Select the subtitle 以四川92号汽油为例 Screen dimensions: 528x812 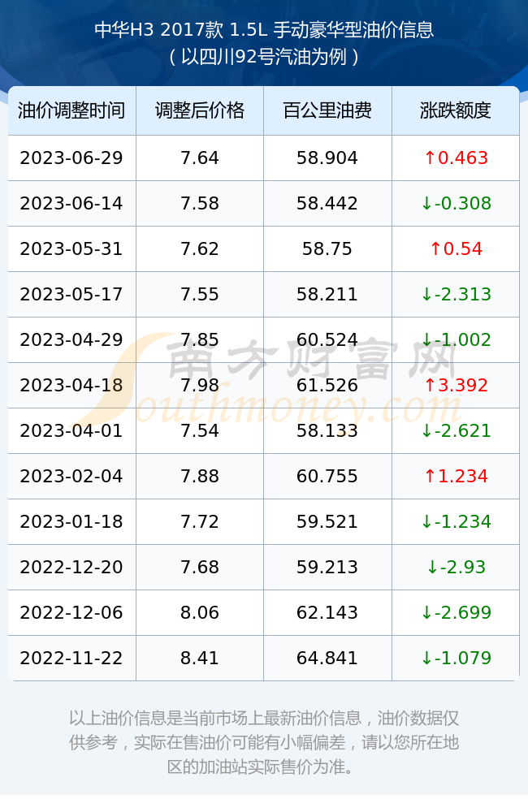[x=264, y=57]
